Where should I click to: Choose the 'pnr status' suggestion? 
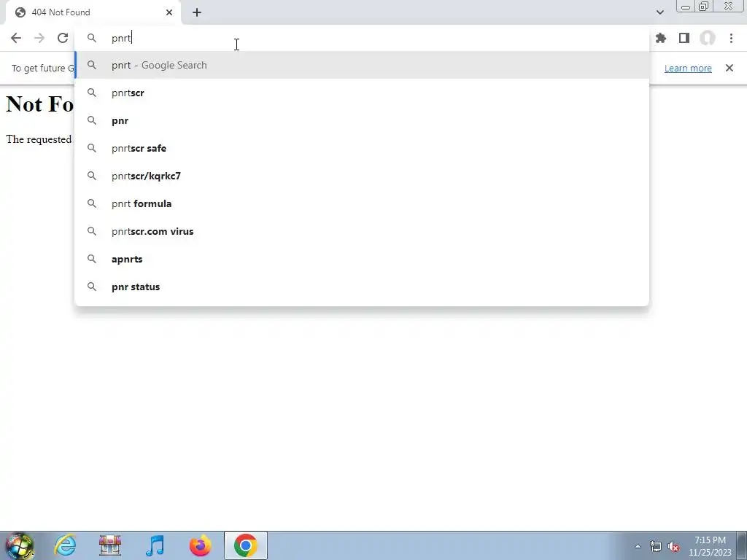[362, 287]
